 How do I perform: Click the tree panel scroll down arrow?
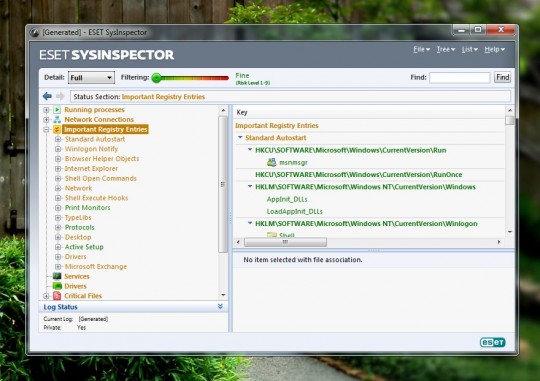tap(223, 295)
